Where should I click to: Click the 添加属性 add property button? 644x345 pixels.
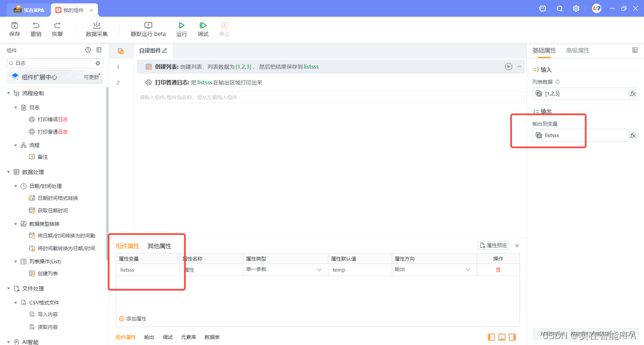tap(132, 318)
